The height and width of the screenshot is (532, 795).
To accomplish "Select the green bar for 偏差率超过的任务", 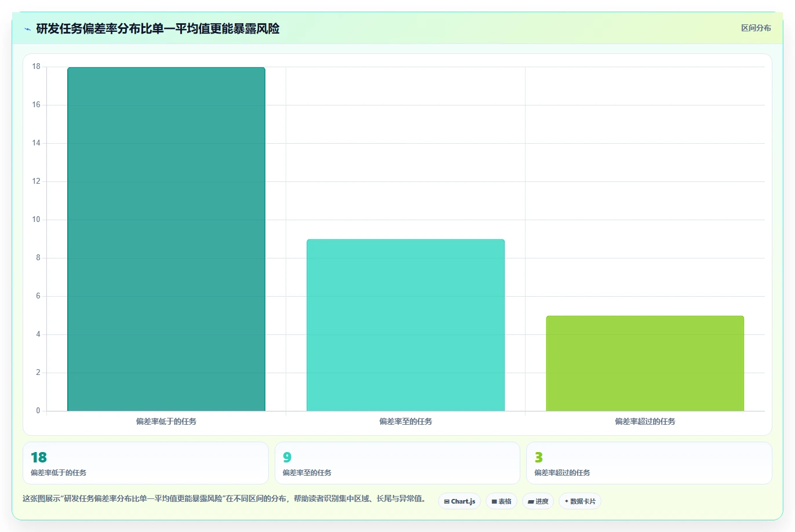I will [x=645, y=363].
